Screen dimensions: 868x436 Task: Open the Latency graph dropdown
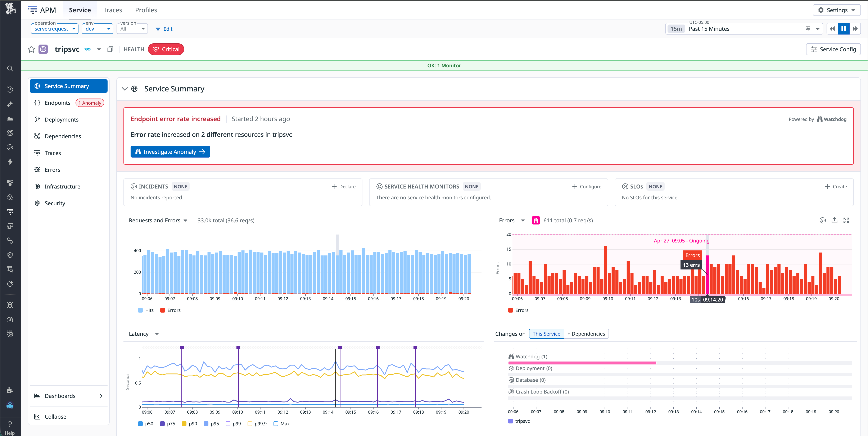click(x=144, y=334)
